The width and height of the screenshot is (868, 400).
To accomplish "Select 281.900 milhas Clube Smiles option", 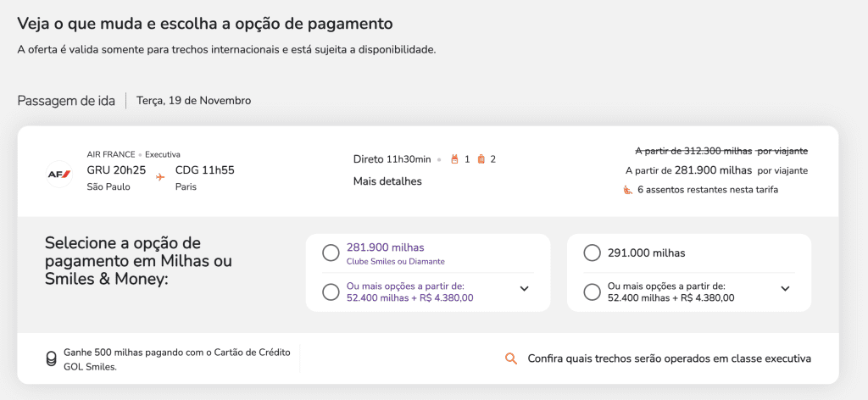I will pos(331,253).
